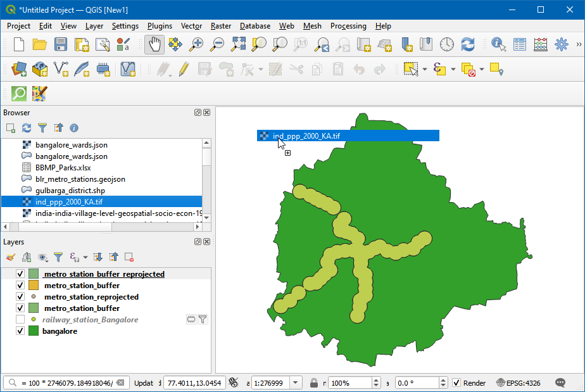585x392 pixels.
Task: Open the map scale dropdown
Action: click(294, 383)
